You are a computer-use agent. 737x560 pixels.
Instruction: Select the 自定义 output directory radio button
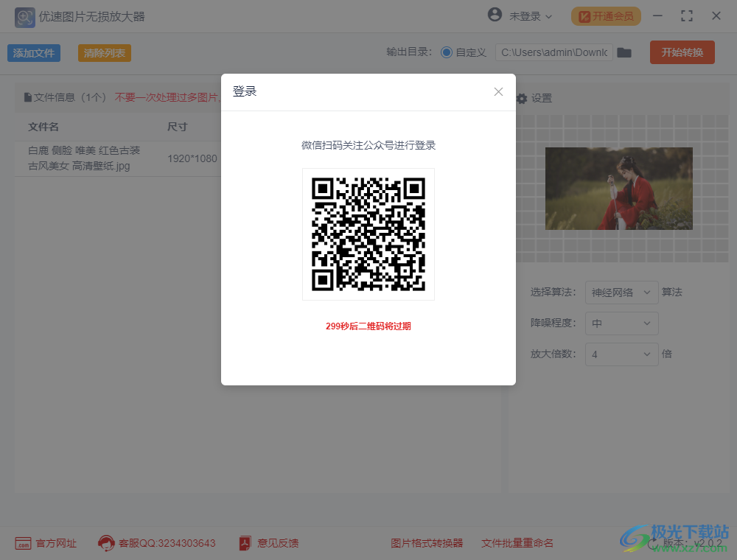pyautogui.click(x=448, y=52)
